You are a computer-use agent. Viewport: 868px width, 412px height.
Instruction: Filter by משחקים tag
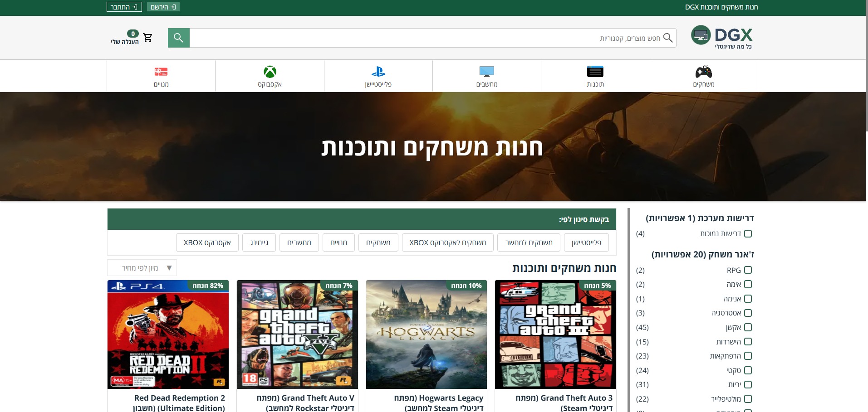[x=378, y=242]
